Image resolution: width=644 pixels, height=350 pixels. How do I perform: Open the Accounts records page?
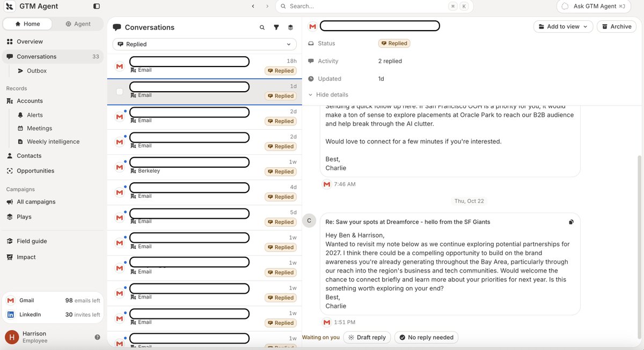point(53,101)
